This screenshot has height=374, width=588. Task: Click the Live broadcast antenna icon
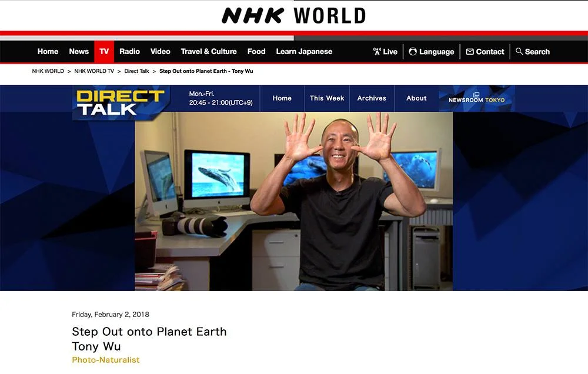coord(377,51)
